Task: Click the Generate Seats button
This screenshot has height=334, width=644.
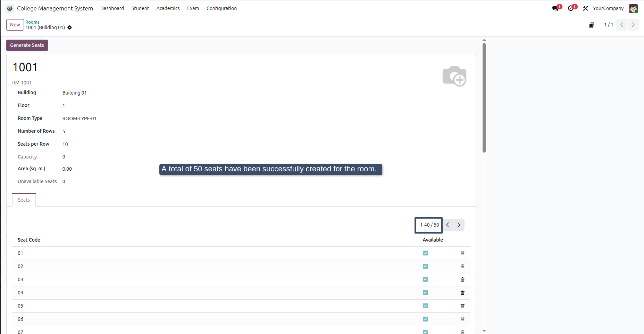Action: tap(27, 45)
